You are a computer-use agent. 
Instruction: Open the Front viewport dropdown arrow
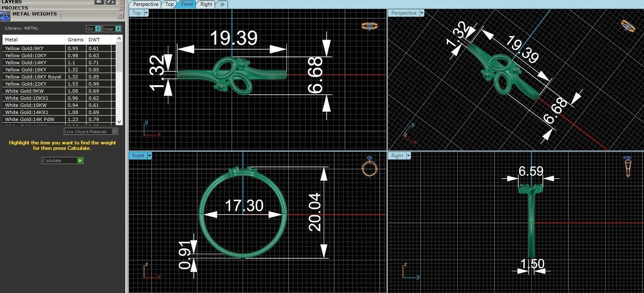[x=150, y=156]
